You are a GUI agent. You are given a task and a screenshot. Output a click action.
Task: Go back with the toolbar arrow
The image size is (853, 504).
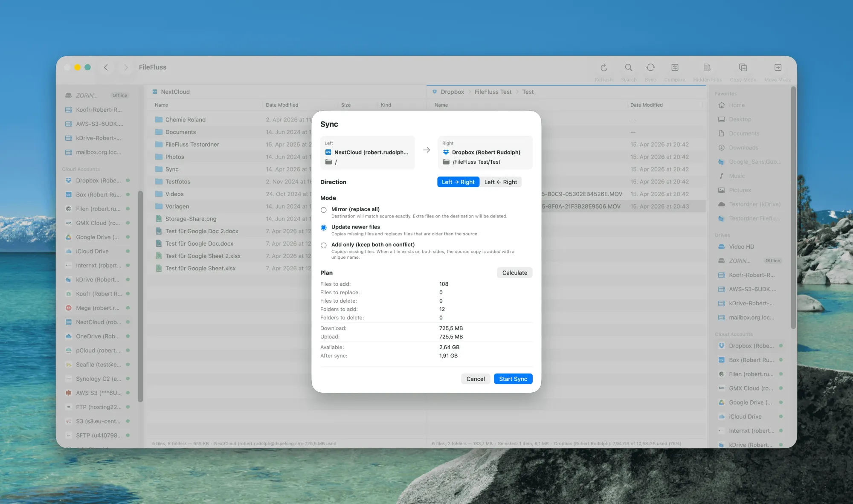106,67
